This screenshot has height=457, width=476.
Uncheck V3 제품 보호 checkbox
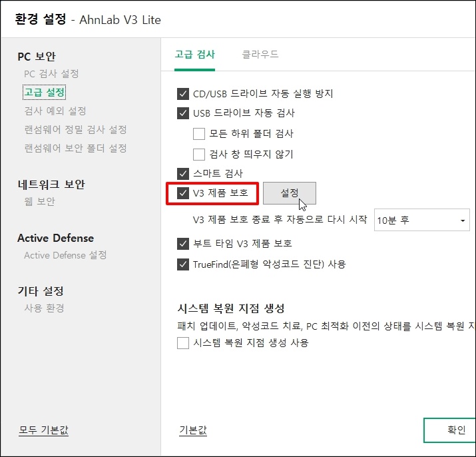pyautogui.click(x=183, y=193)
